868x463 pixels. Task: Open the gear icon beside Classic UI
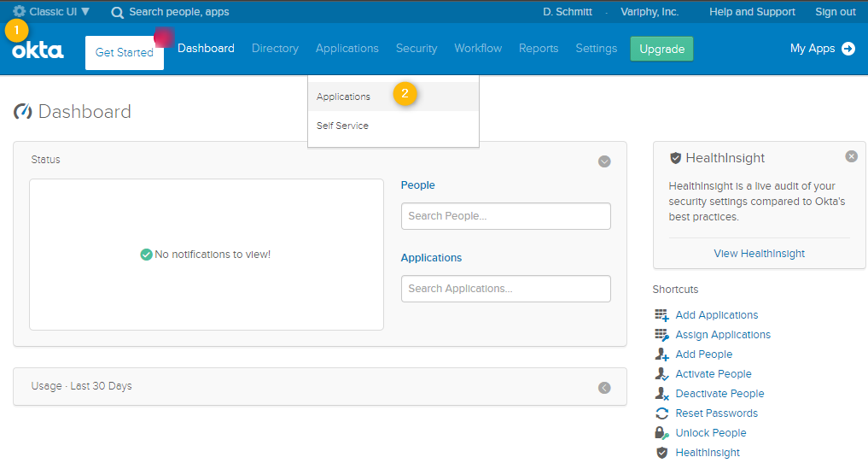click(20, 11)
